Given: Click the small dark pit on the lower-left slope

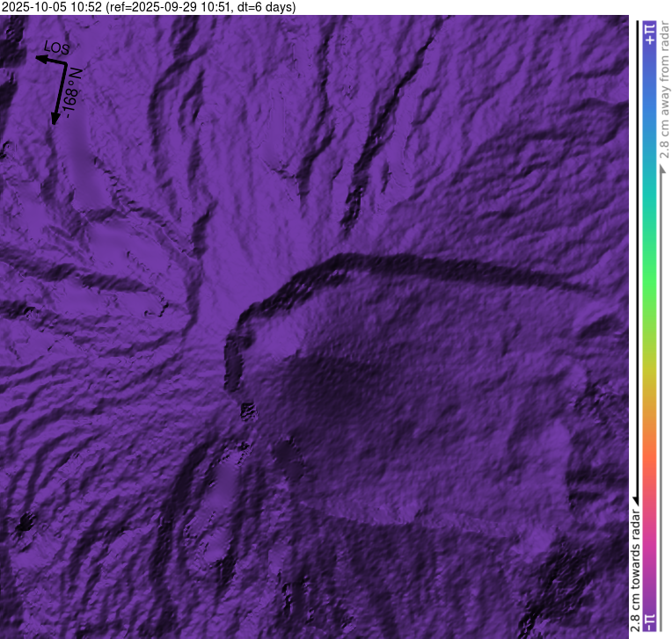Looking at the screenshot, I should (23, 525).
